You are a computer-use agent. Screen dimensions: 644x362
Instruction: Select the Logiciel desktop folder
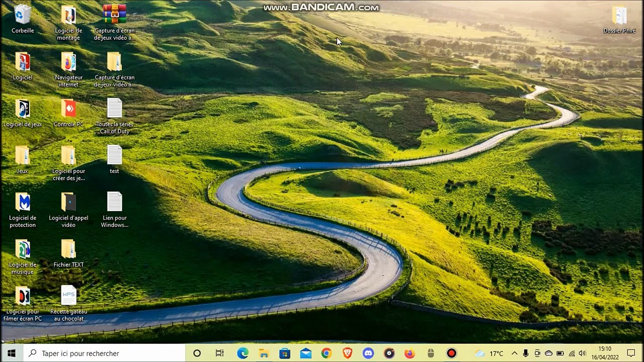tap(23, 66)
